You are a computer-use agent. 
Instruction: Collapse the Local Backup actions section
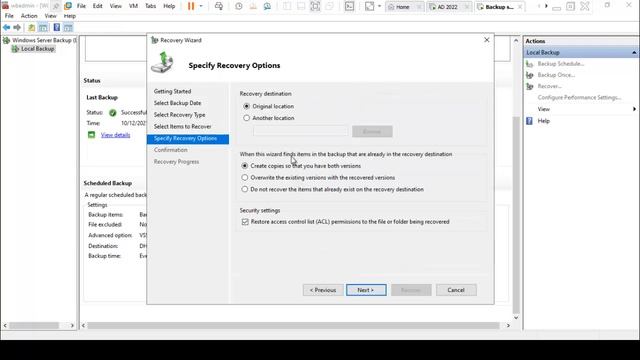pyautogui.click(x=634, y=53)
